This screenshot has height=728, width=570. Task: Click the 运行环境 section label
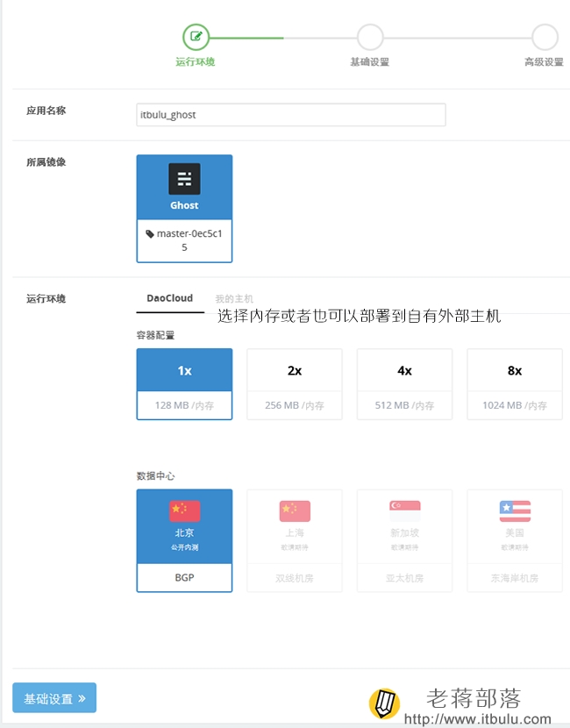(x=46, y=298)
